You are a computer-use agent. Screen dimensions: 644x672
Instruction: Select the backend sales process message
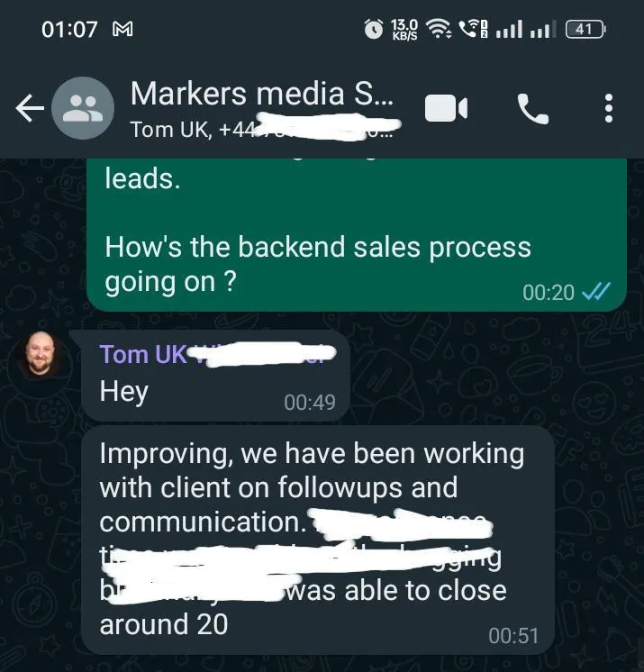(x=357, y=235)
